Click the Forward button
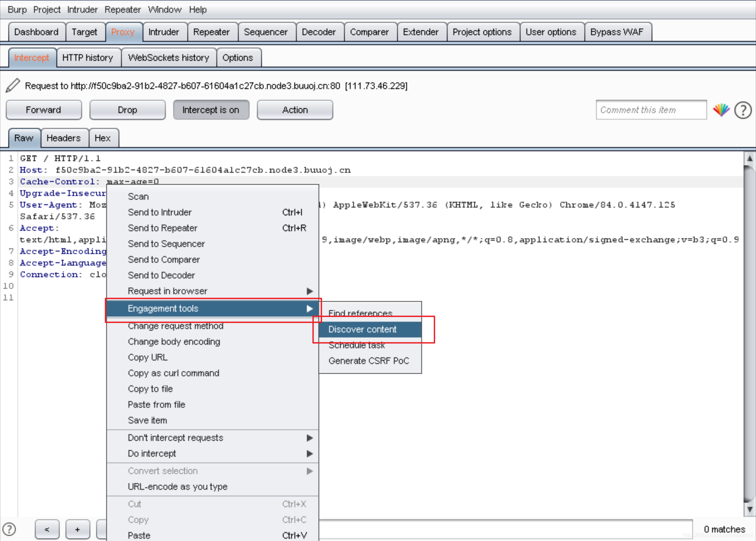 [44, 110]
